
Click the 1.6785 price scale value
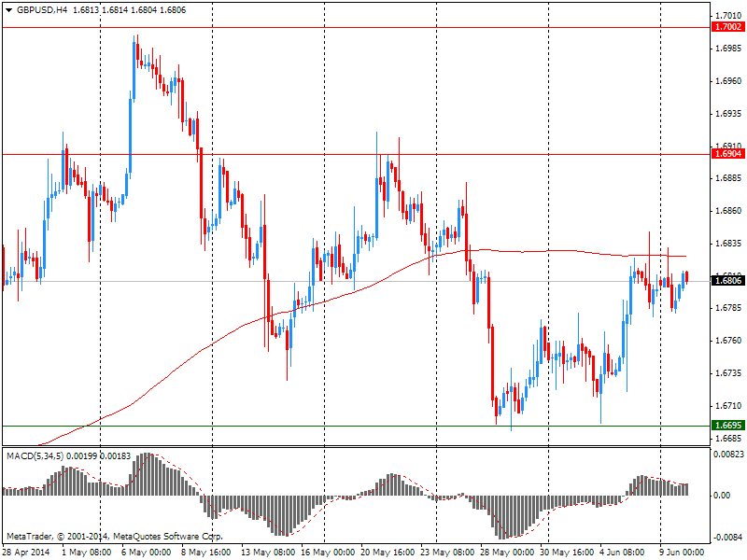click(x=728, y=308)
